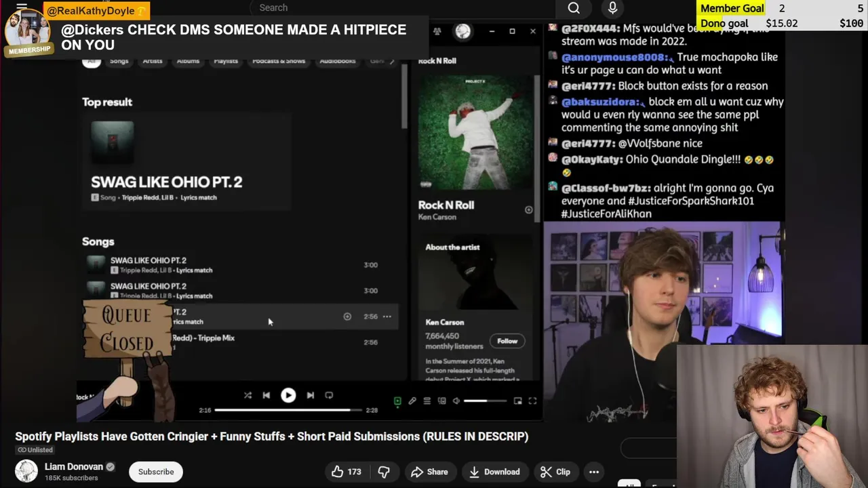The width and height of the screenshot is (868, 488).
Task: Skip to the next Spotify track
Action: pos(310,395)
